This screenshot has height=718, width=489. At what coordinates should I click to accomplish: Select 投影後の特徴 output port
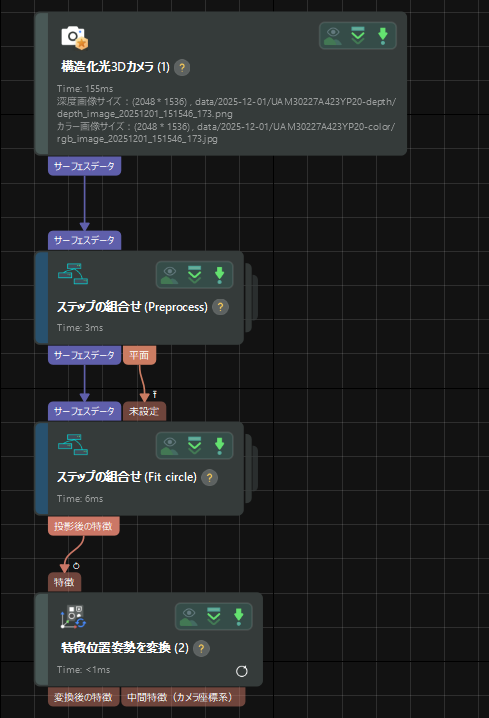(84, 526)
